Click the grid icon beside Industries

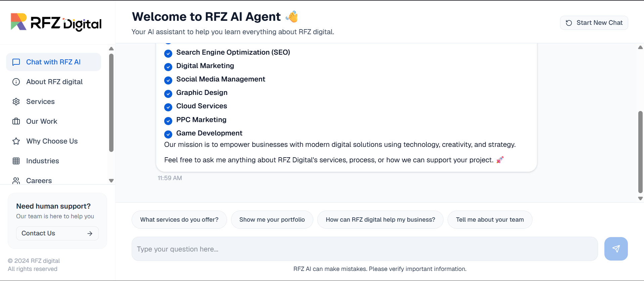pos(16,161)
